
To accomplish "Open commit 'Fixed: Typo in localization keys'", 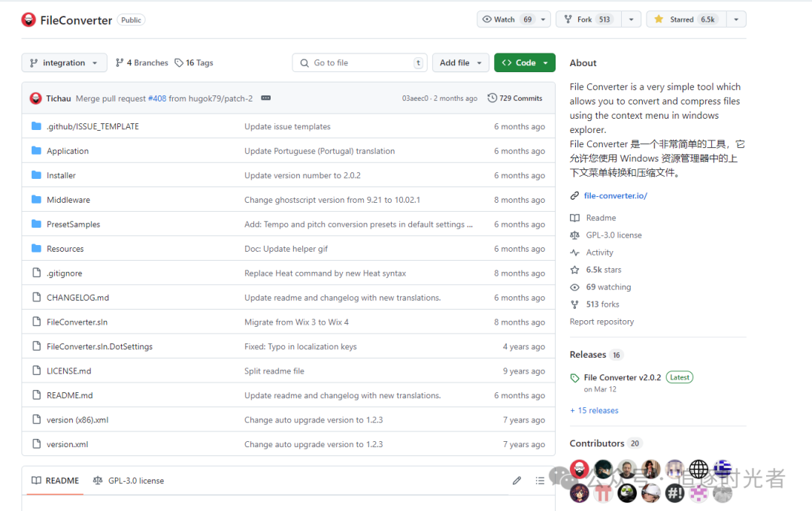I will click(x=300, y=346).
